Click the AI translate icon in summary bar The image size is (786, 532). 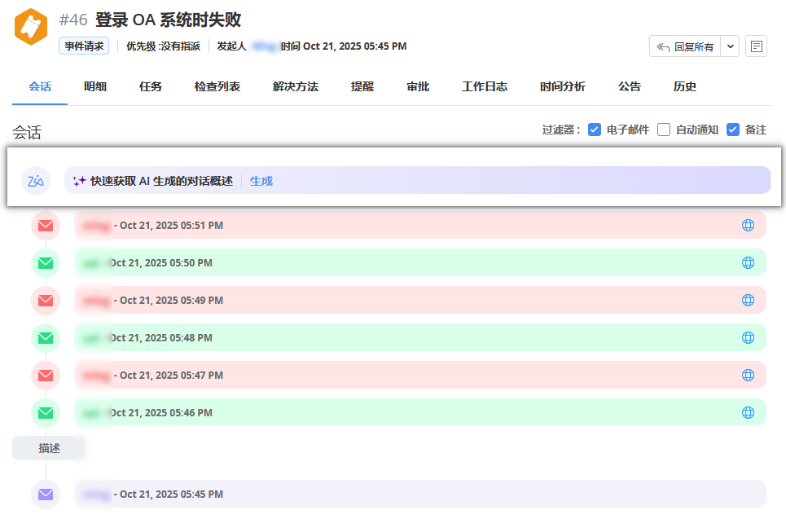[36, 181]
